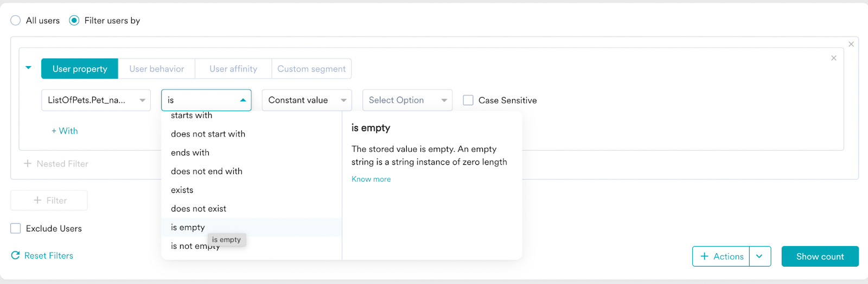Switch to the User behavior tab
This screenshot has height=284, width=868.
tap(157, 69)
